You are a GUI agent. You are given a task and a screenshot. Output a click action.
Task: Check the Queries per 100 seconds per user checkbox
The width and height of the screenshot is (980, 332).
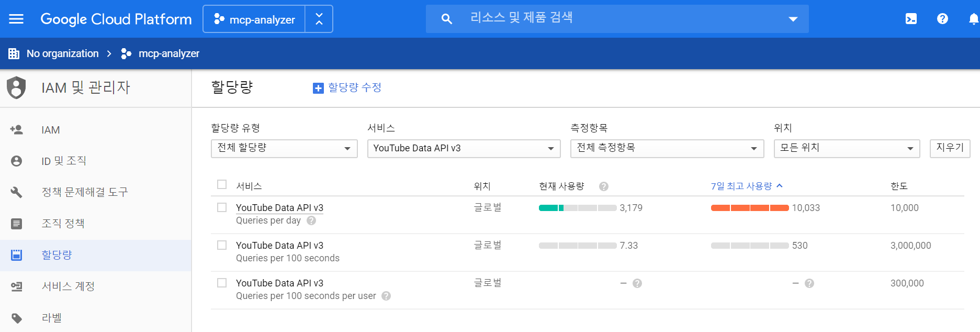point(222,283)
